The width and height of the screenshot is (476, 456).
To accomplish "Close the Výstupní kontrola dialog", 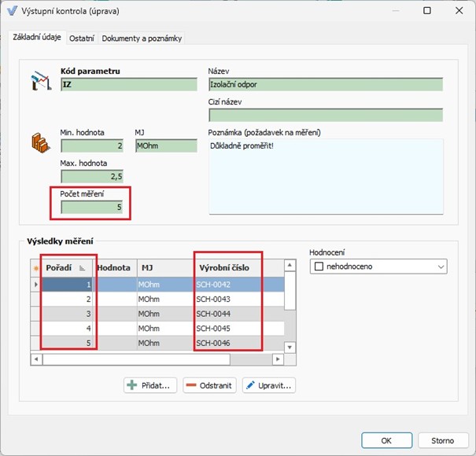I will 459,11.
